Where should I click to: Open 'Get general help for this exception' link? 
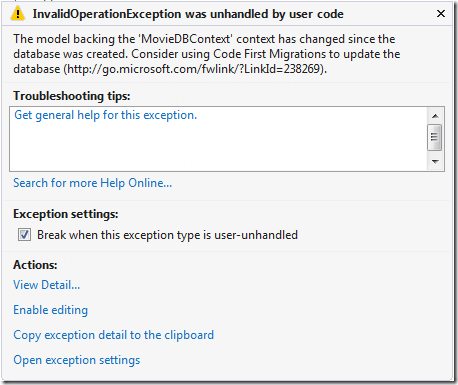[x=106, y=115]
